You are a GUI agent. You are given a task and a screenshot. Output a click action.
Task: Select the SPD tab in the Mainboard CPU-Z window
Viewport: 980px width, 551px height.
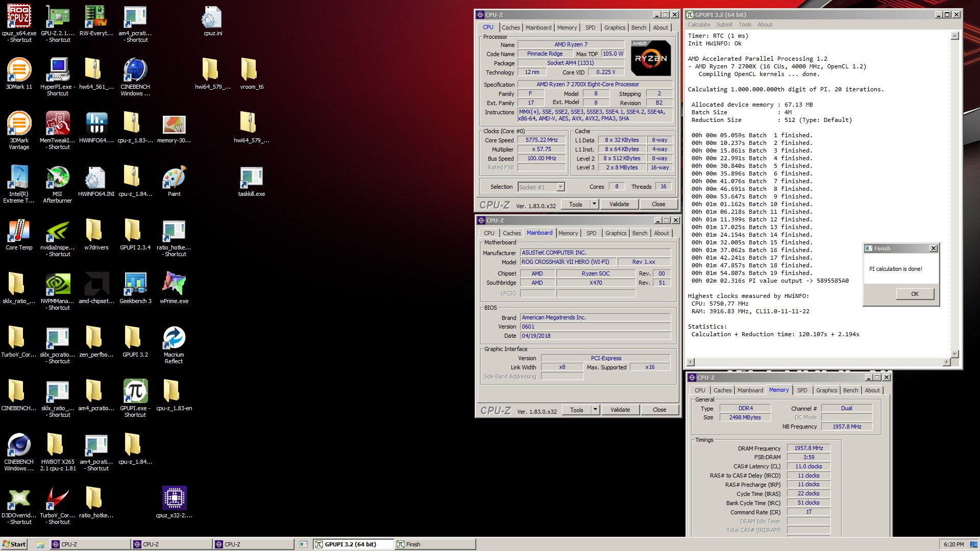[x=591, y=233]
